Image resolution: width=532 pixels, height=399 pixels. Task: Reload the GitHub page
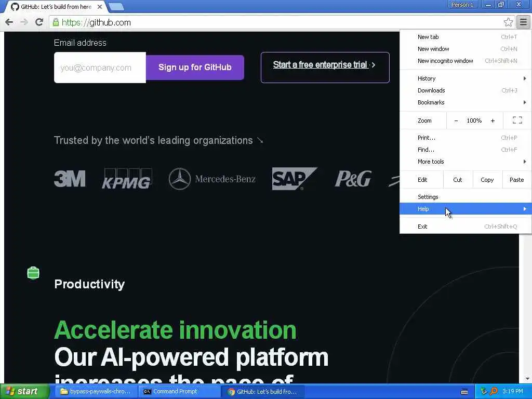coord(39,22)
